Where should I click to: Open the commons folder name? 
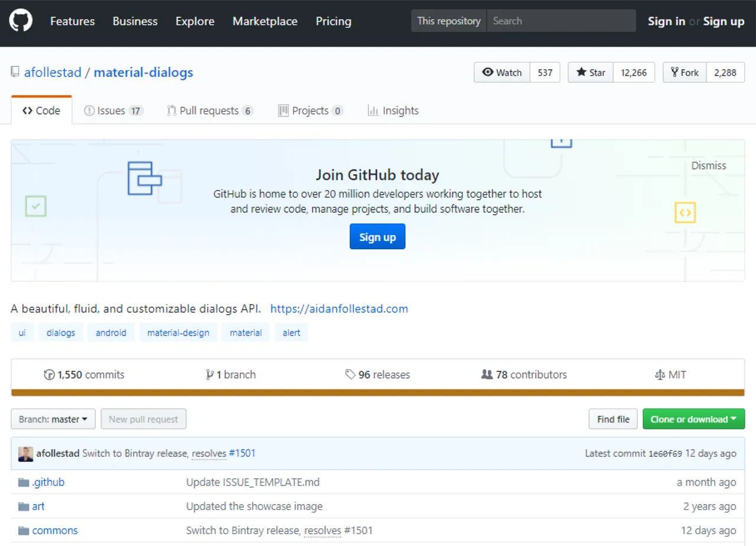pos(55,531)
